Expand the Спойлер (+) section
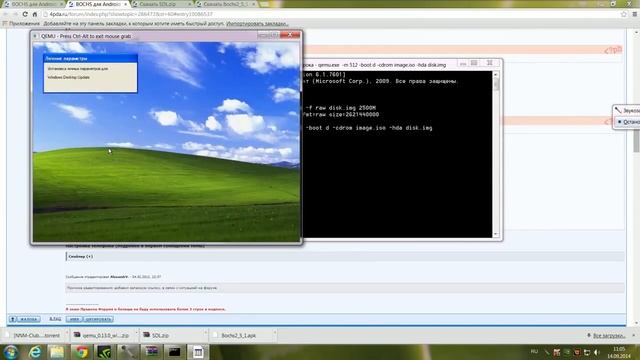640x360 pixels. coord(80,256)
